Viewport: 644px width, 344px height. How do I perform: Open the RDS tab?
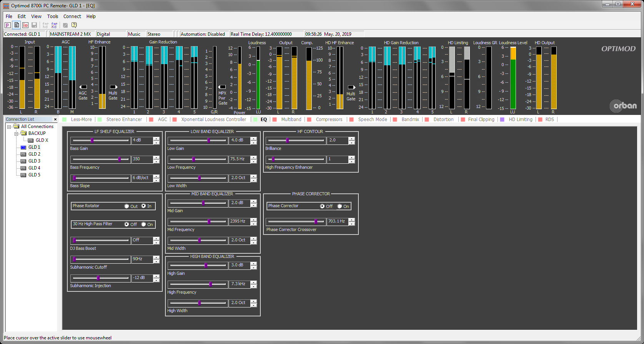point(549,120)
